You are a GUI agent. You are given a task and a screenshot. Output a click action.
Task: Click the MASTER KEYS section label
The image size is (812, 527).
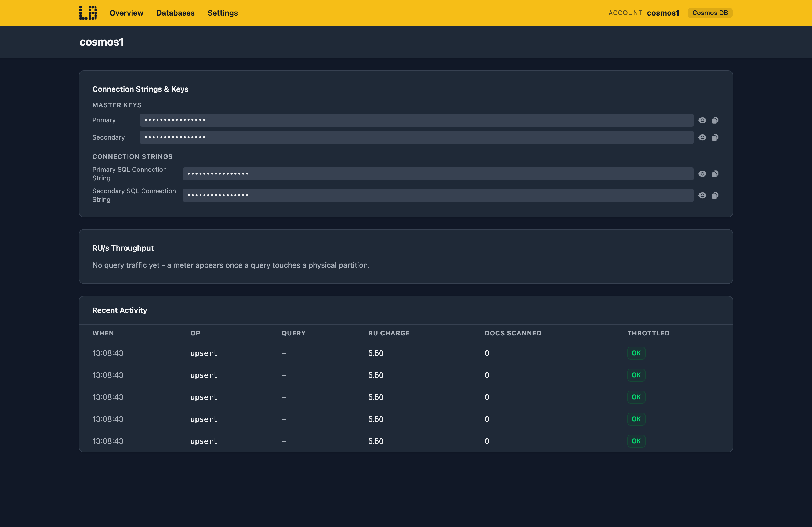[117, 105]
